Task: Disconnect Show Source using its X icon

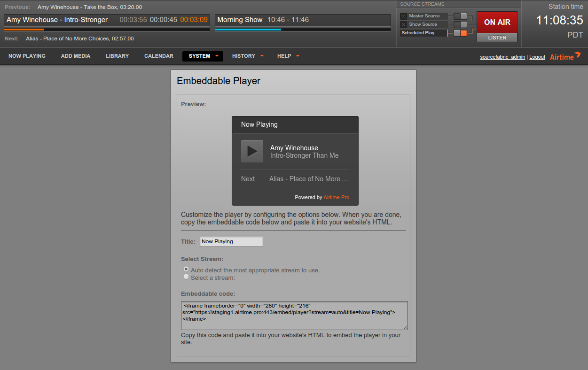Action: coord(403,24)
